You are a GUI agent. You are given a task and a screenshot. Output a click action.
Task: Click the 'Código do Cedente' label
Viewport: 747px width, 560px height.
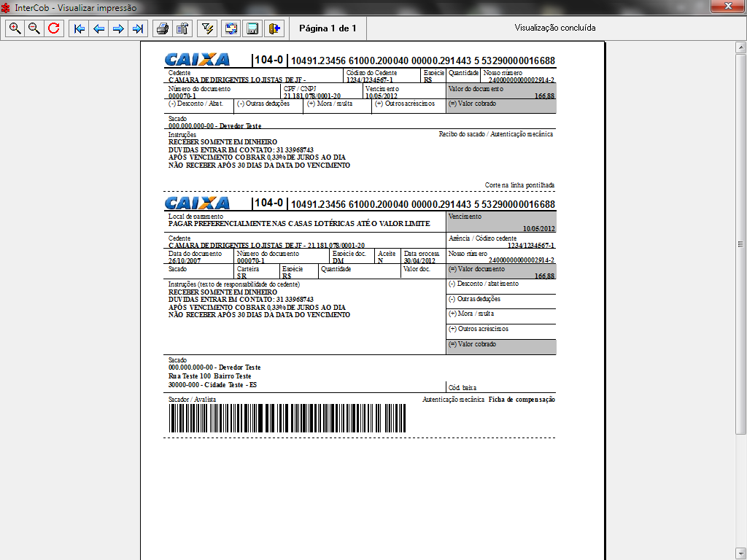coord(371,73)
